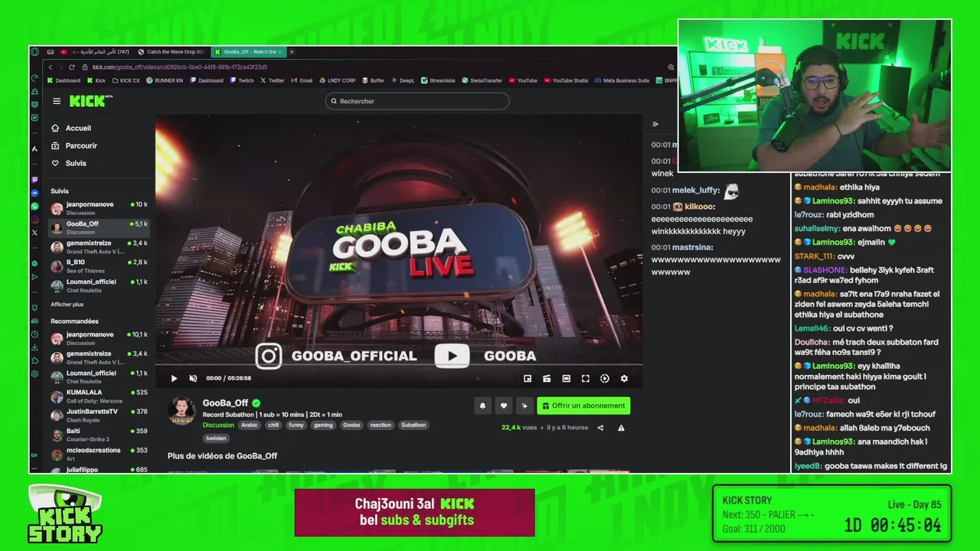Screen dimensions: 980x551
Task: Open Kick CX bookmark folder
Action: 126,80
